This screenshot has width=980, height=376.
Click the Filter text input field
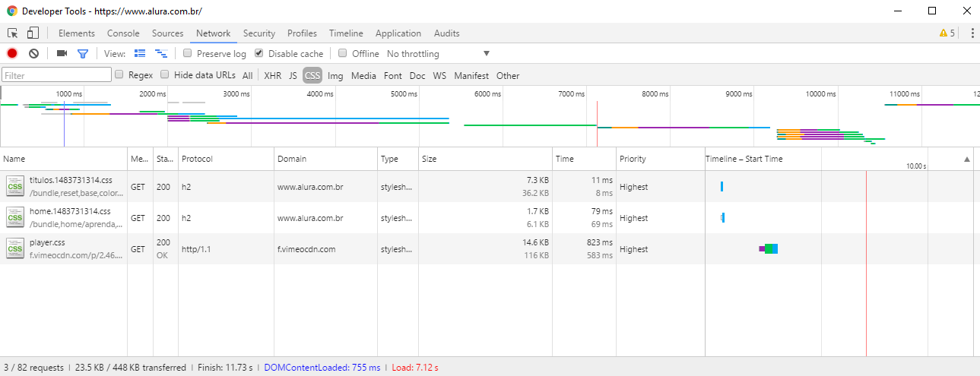57,75
